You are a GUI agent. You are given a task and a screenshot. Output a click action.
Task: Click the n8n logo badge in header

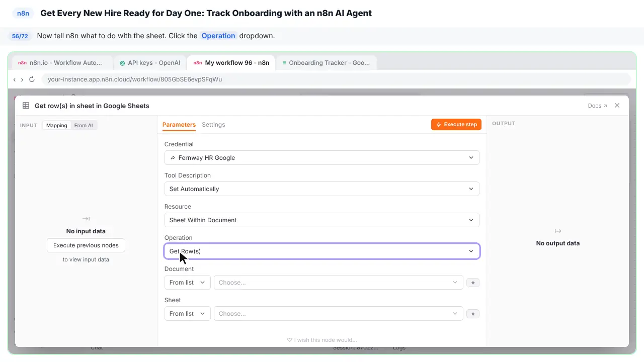coord(23,13)
